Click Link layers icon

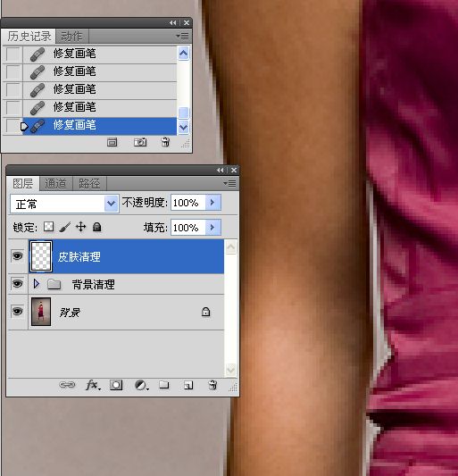(67, 385)
